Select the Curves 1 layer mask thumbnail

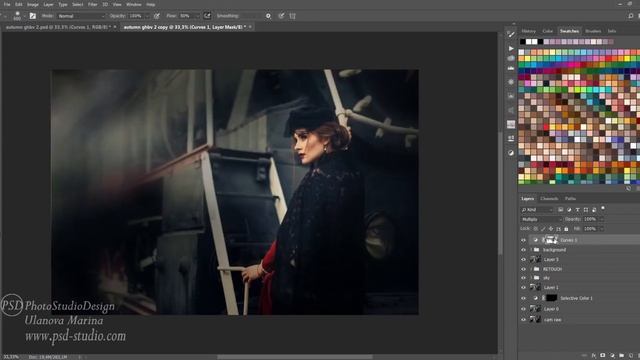(552, 240)
